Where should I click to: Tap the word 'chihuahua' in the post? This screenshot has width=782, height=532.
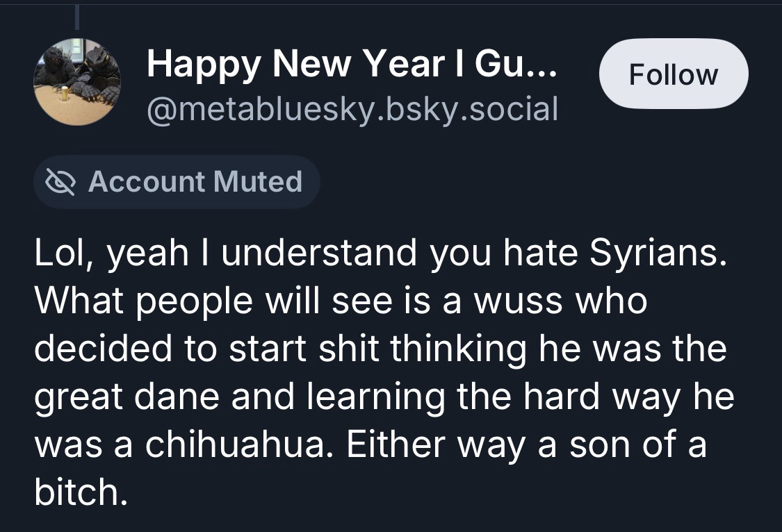coord(234,444)
